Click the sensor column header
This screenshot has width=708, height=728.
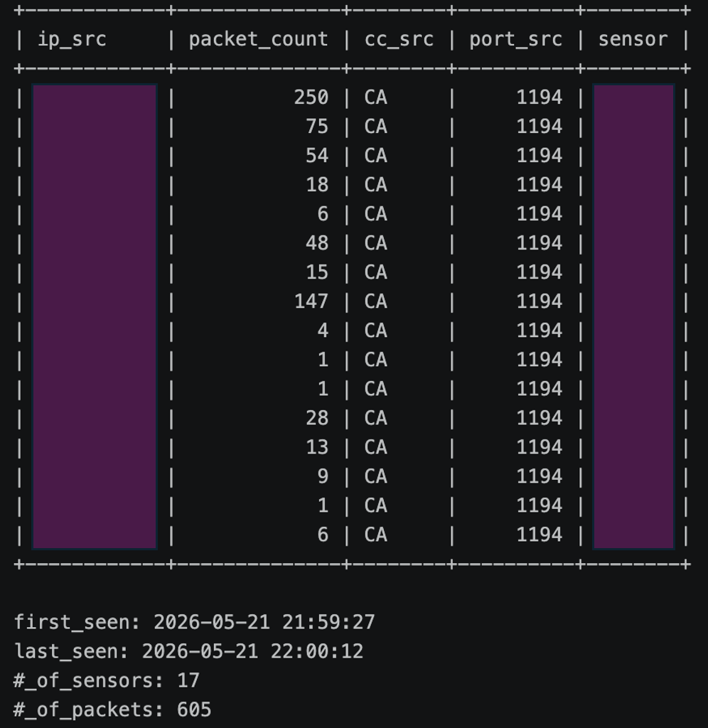point(633,40)
